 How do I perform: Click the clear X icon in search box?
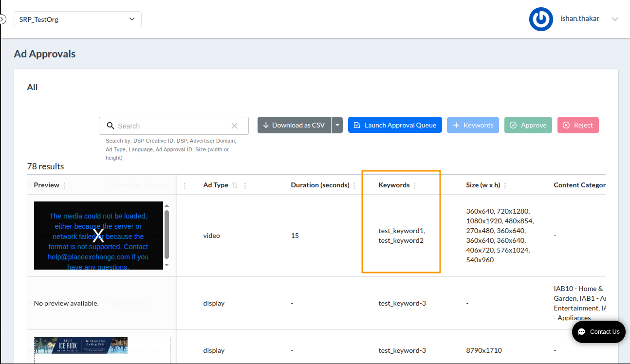(x=234, y=126)
